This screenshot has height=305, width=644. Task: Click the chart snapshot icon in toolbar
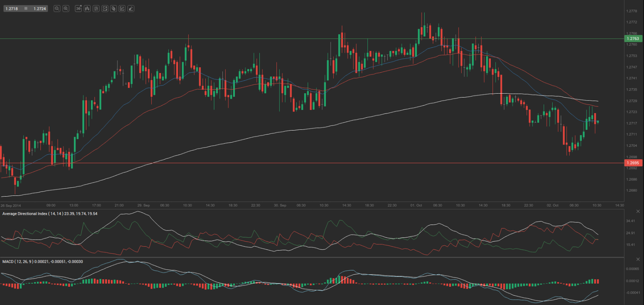tap(105, 9)
